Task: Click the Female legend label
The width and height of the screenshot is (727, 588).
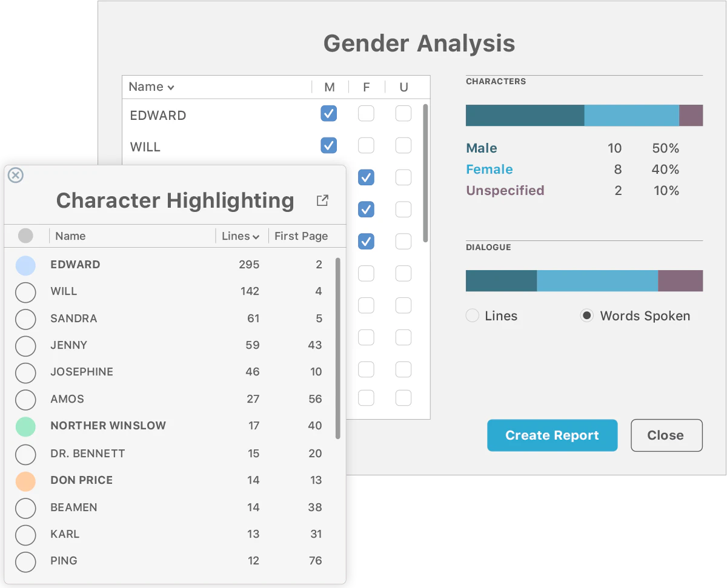Action: click(x=490, y=170)
